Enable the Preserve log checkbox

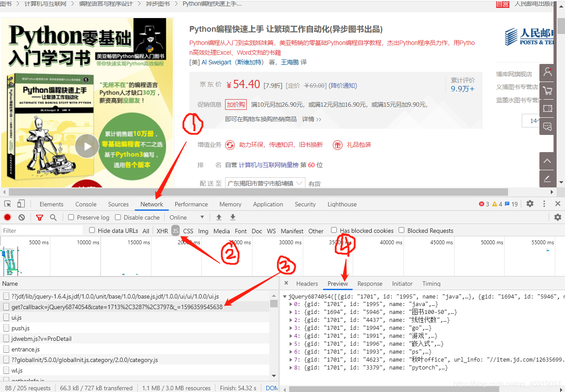(x=71, y=217)
